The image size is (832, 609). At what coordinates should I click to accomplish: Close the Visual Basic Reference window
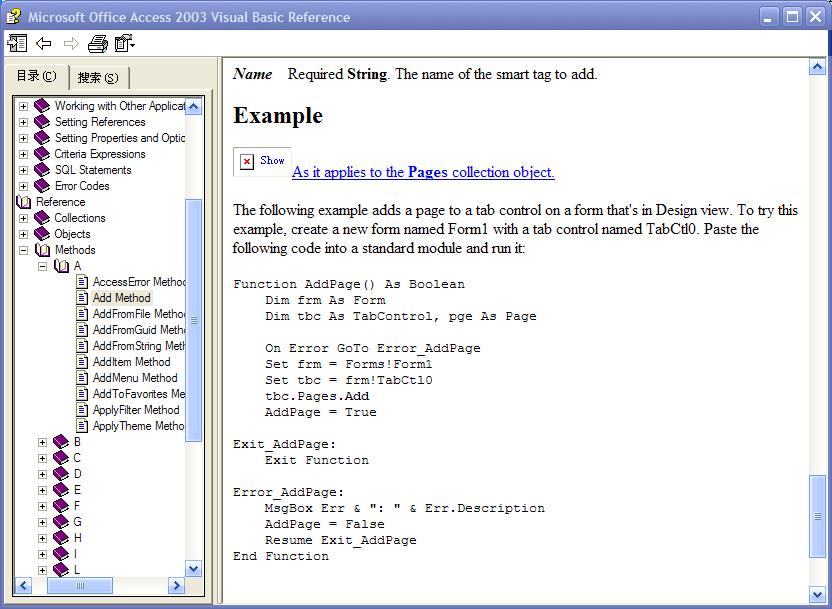tap(816, 17)
